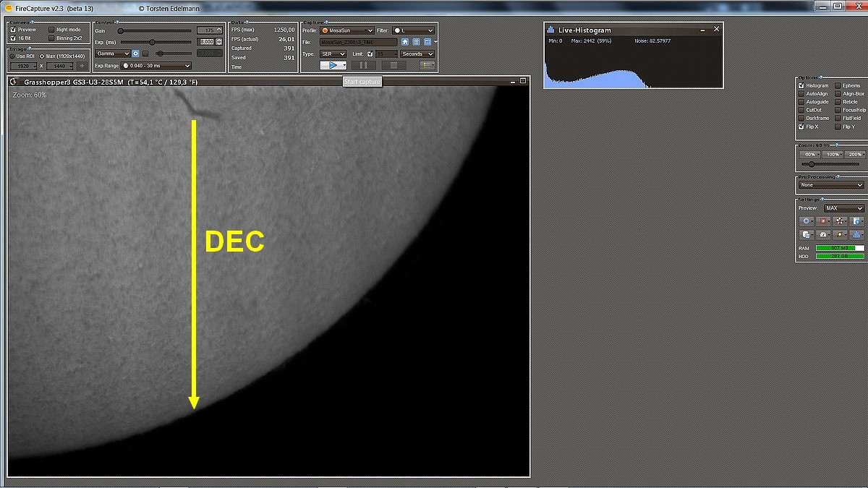The height and width of the screenshot is (488, 868).
Task: Maximize the Grasshopper3 preview window
Action: point(524,82)
